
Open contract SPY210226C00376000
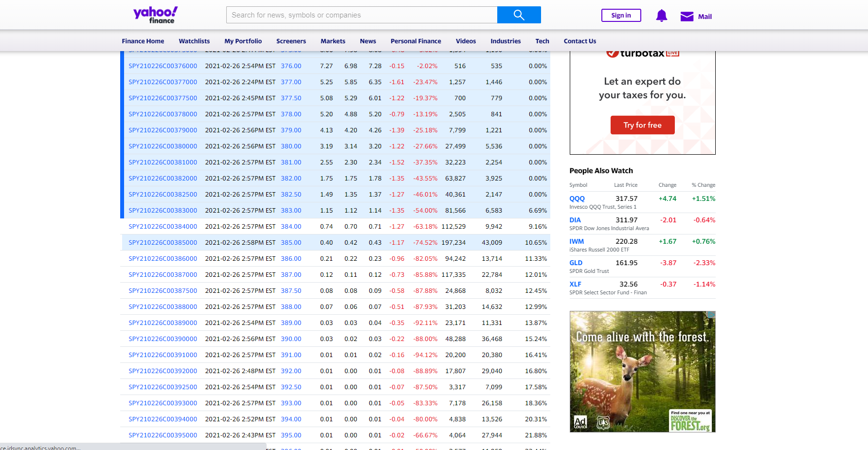click(x=163, y=66)
